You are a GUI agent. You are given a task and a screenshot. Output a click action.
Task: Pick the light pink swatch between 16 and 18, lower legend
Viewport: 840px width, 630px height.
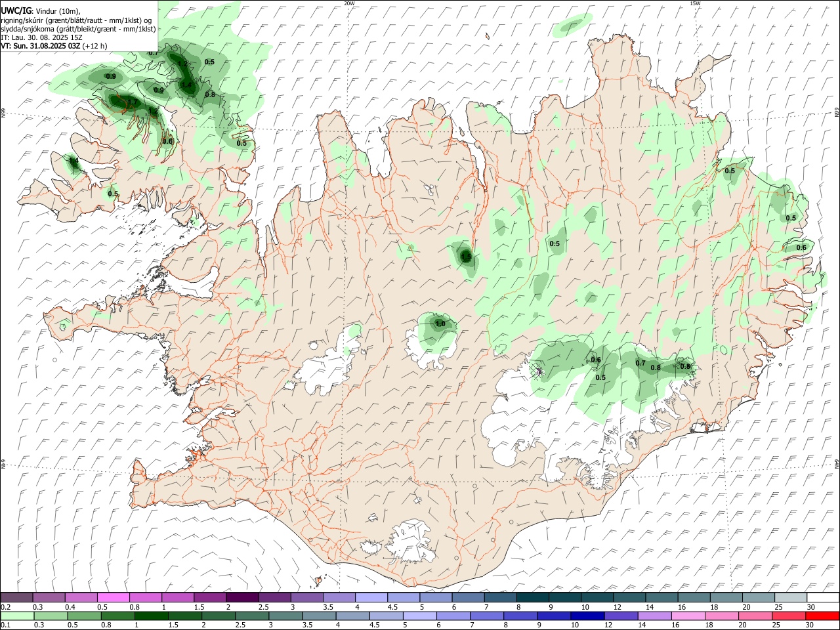click(x=688, y=616)
